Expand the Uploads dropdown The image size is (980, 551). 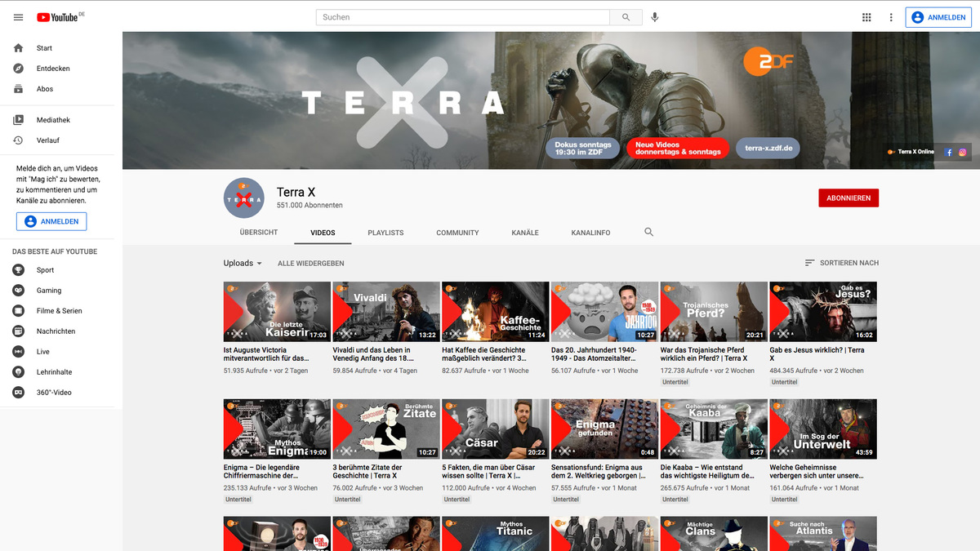point(242,263)
